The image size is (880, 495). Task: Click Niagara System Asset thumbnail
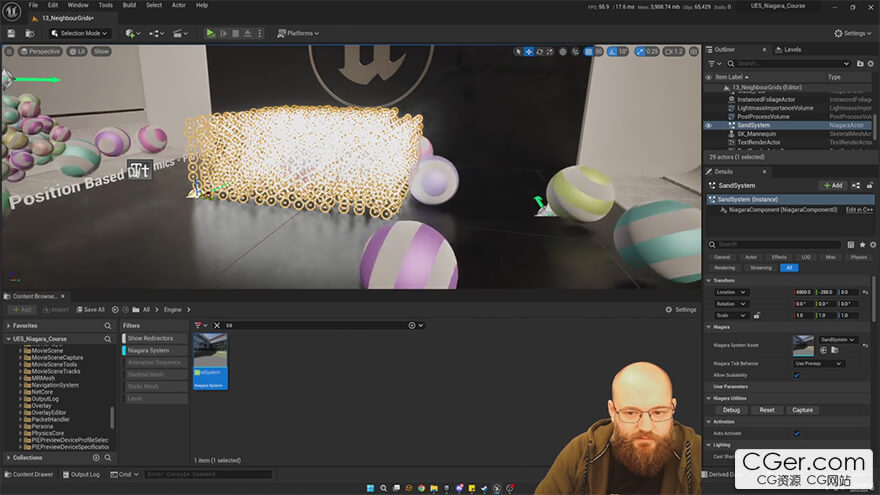pos(803,346)
